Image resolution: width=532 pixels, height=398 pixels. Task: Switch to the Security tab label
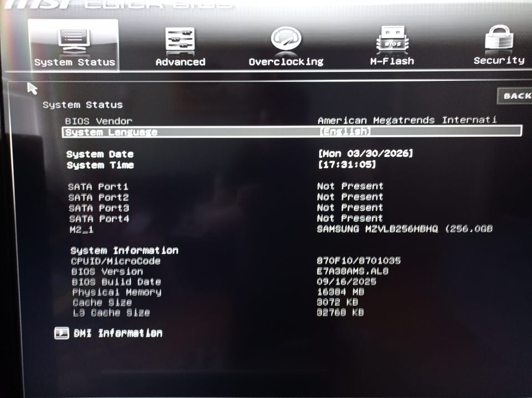pos(499,60)
